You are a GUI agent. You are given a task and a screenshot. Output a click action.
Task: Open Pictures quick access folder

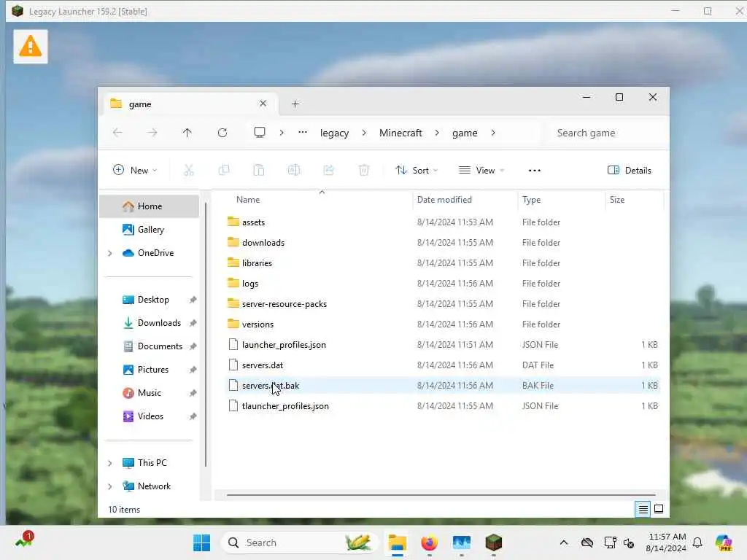click(150, 370)
